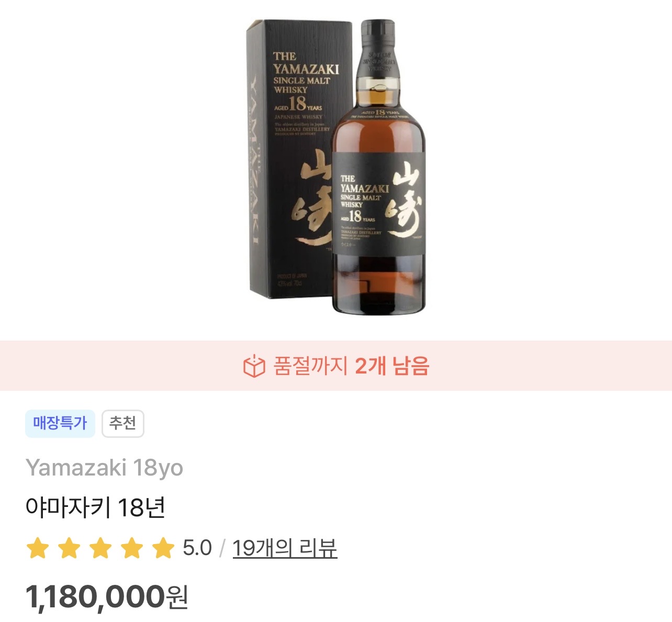Select the fifth rating star

(x=163, y=548)
